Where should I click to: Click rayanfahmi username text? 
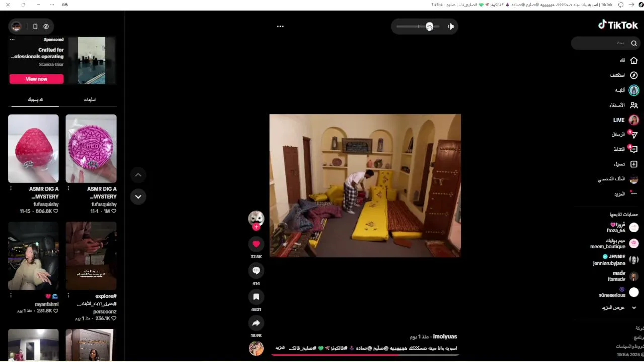[47, 304]
